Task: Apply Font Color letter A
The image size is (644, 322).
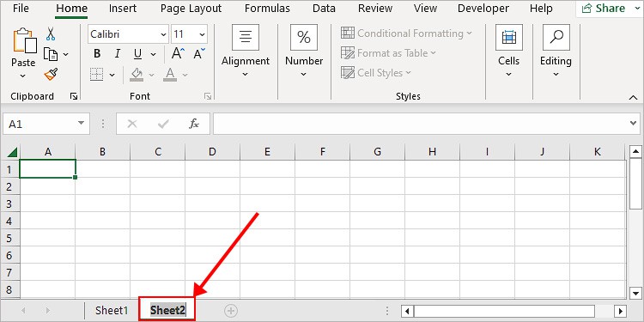Action: click(x=170, y=75)
